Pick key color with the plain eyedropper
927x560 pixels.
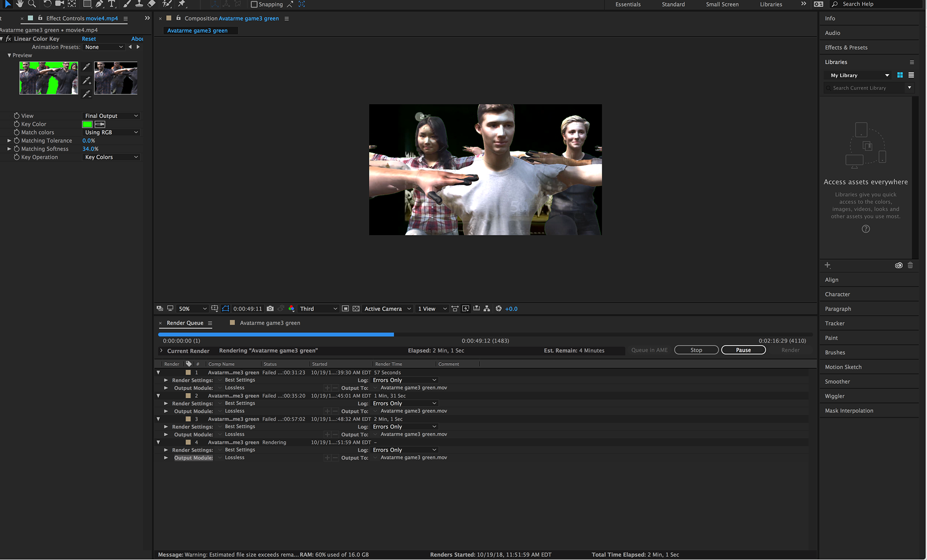tap(86, 67)
